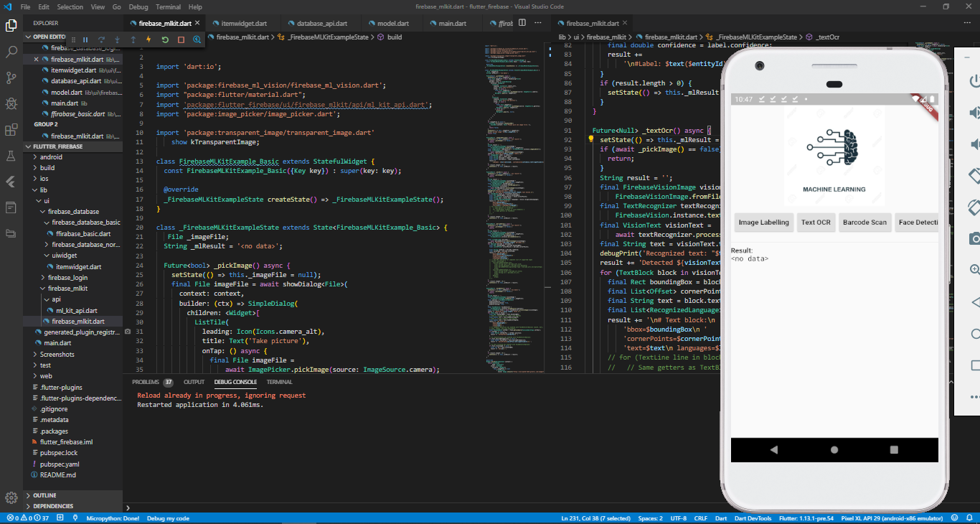Switch to Terminal panel tab
The width and height of the screenshot is (980, 524).
pyautogui.click(x=280, y=382)
